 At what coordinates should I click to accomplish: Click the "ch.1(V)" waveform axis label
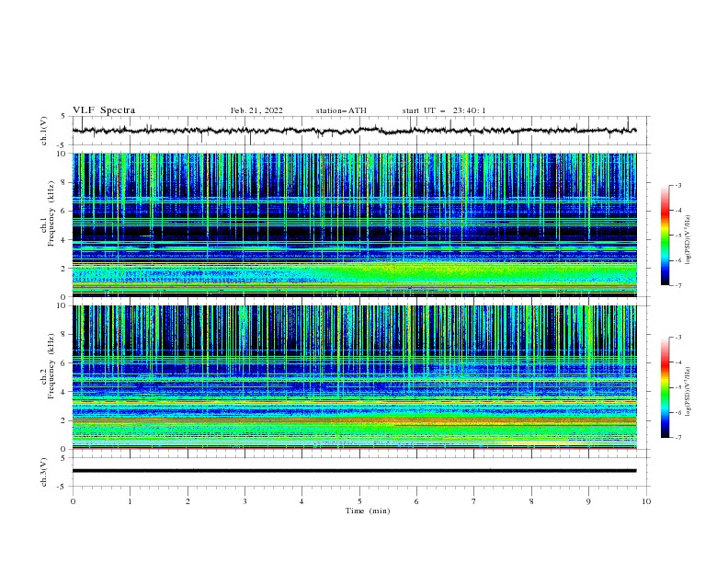(x=43, y=131)
